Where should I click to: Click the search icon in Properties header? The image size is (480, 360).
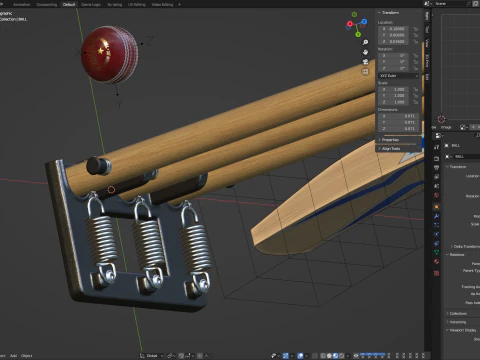(477, 135)
